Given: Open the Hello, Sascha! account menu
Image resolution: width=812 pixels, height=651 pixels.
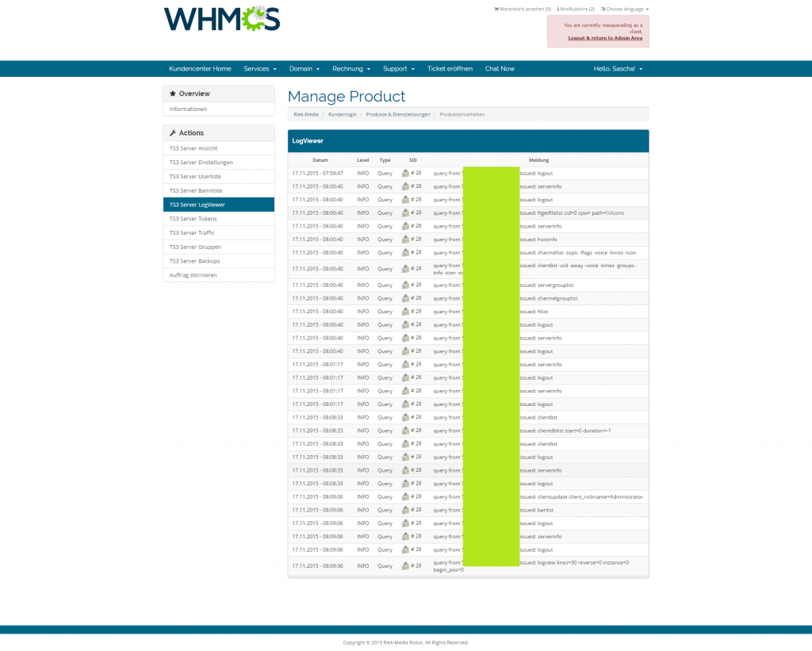Looking at the screenshot, I should point(618,69).
